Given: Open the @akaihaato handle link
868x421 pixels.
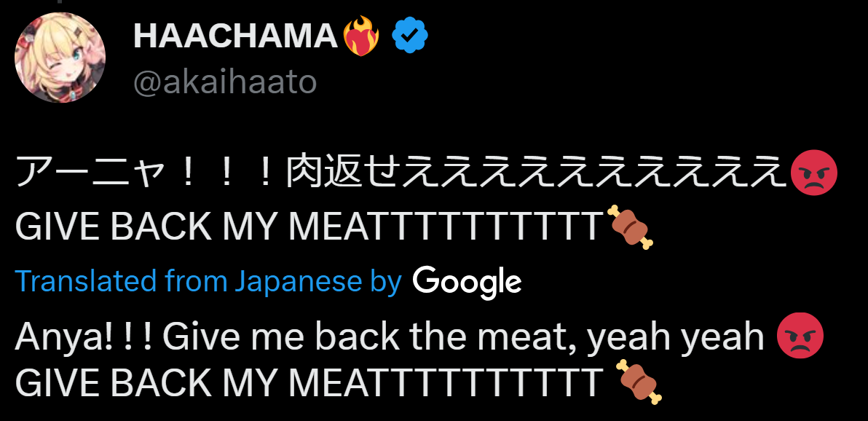Looking at the screenshot, I should [224, 84].
